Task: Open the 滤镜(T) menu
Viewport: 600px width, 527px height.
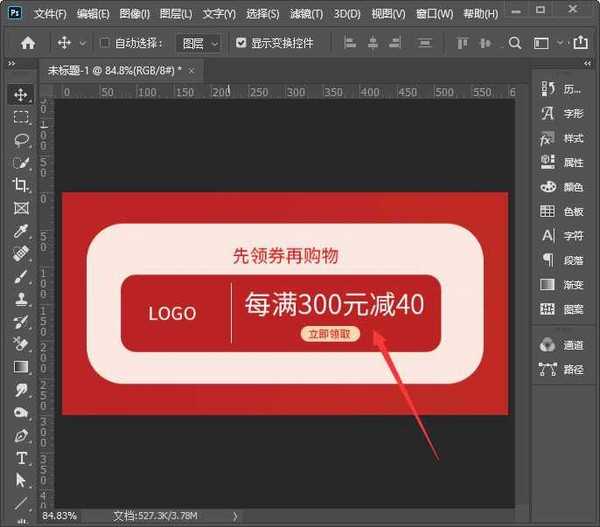Action: [306, 14]
